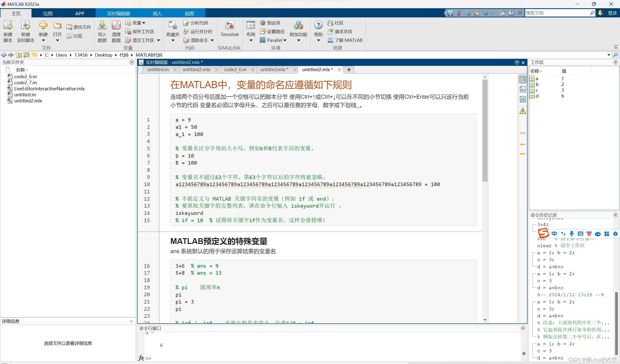Switch to 实时编辑器 ribbon tab

tap(118, 14)
